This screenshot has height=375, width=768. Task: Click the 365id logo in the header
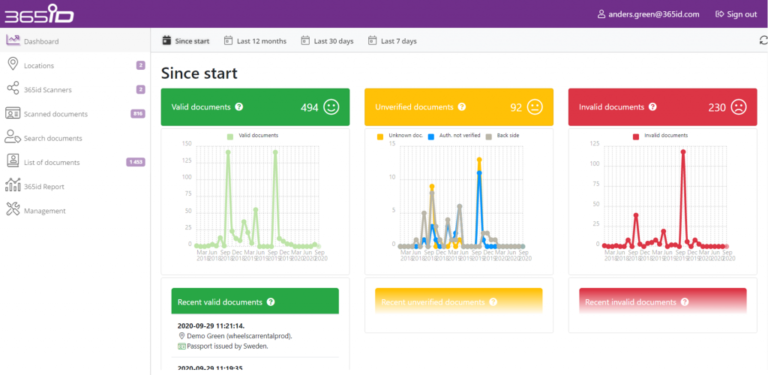[39, 15]
